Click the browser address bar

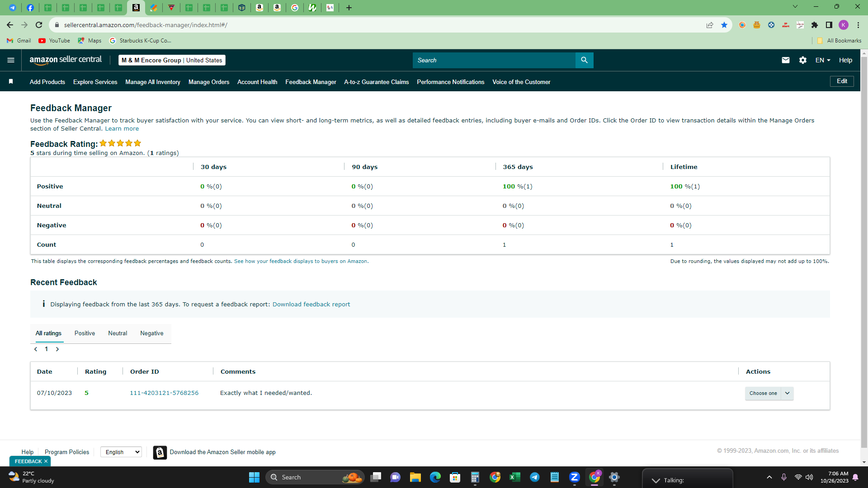tap(380, 25)
